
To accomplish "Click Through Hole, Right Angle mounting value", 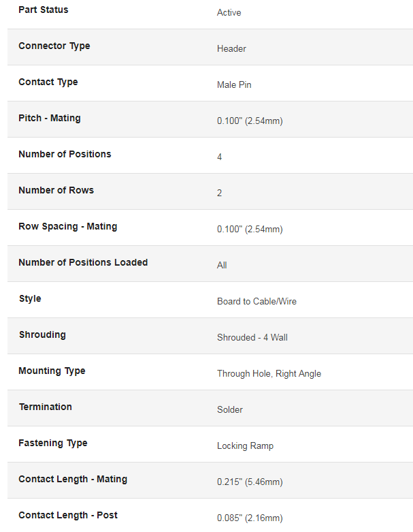I will [x=269, y=373].
